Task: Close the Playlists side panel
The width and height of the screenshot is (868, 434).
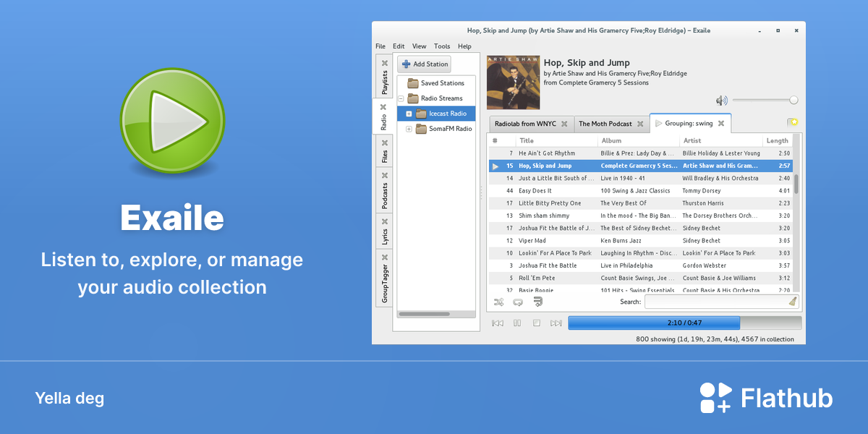Action: point(385,63)
